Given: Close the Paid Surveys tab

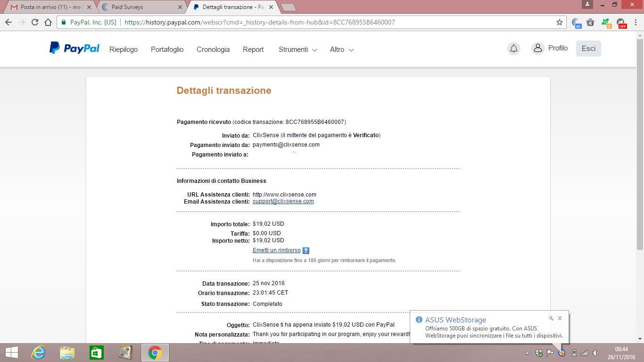Looking at the screenshot, I should coord(180,8).
